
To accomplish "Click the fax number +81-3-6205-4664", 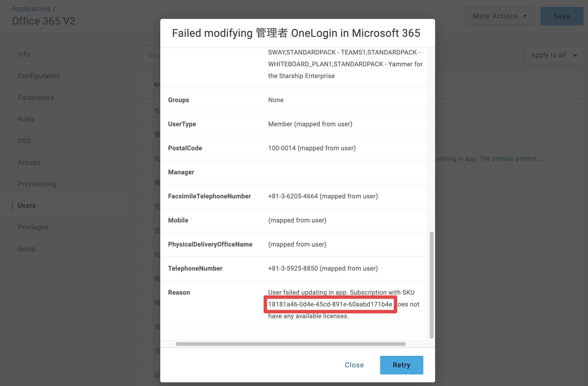I will click(x=293, y=196).
